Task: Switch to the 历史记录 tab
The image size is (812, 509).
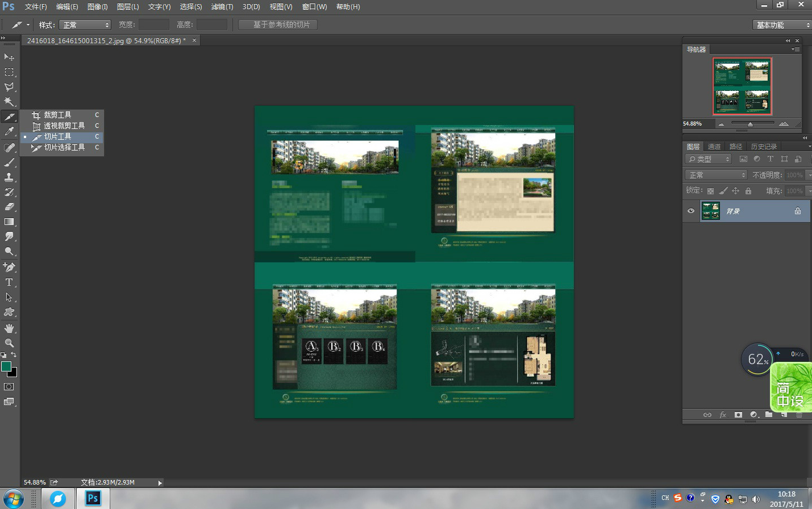Action: coord(764,147)
